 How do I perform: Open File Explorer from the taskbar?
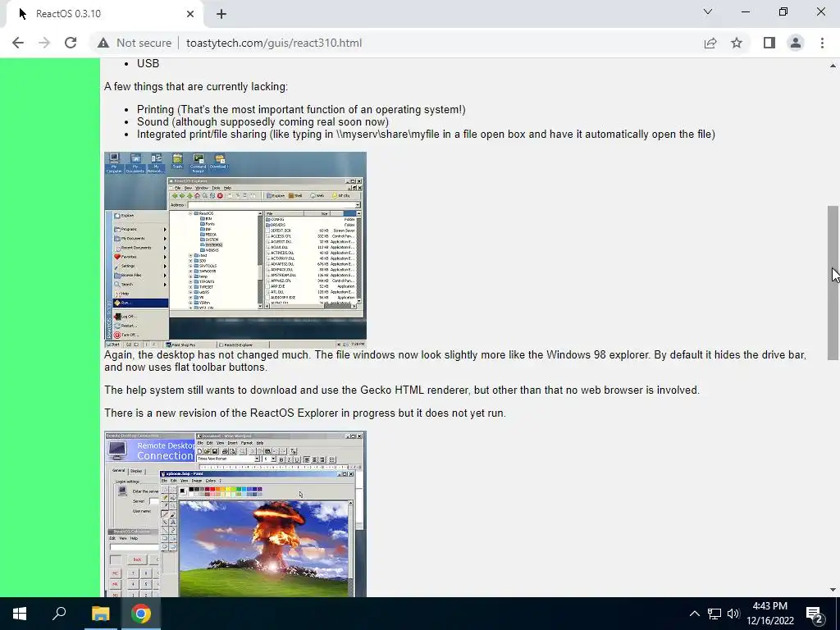(100, 614)
